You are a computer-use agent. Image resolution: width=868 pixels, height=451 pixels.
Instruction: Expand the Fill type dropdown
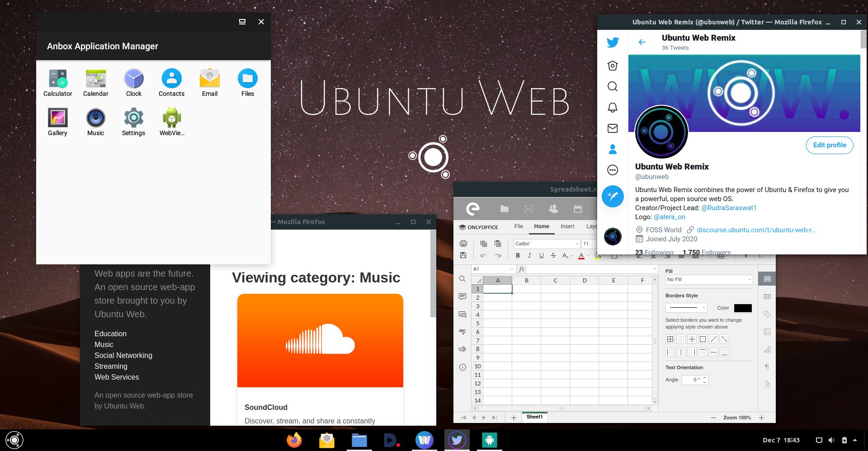[749, 279]
